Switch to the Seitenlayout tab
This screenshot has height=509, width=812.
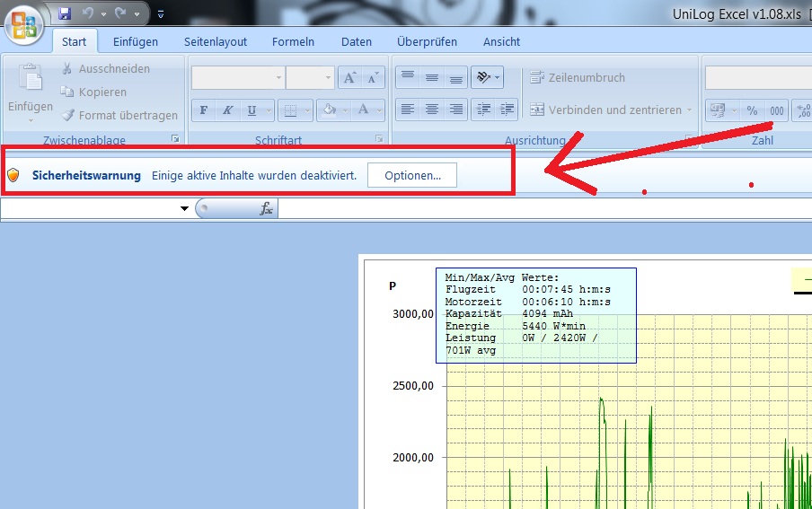[x=216, y=41]
